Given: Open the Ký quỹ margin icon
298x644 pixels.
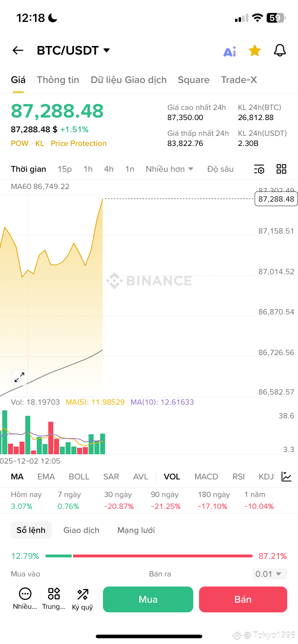Looking at the screenshot, I should click(x=82, y=599).
